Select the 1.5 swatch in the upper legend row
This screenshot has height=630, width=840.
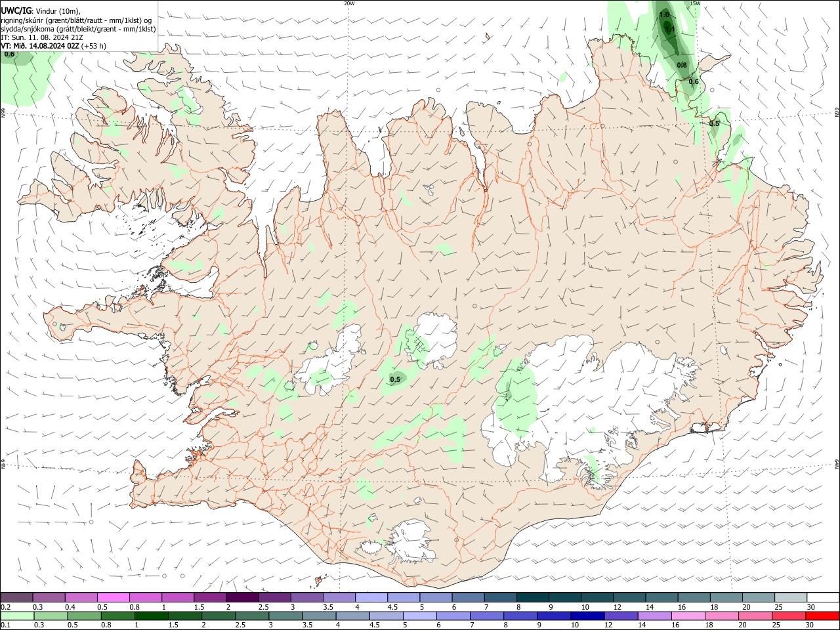[209, 597]
